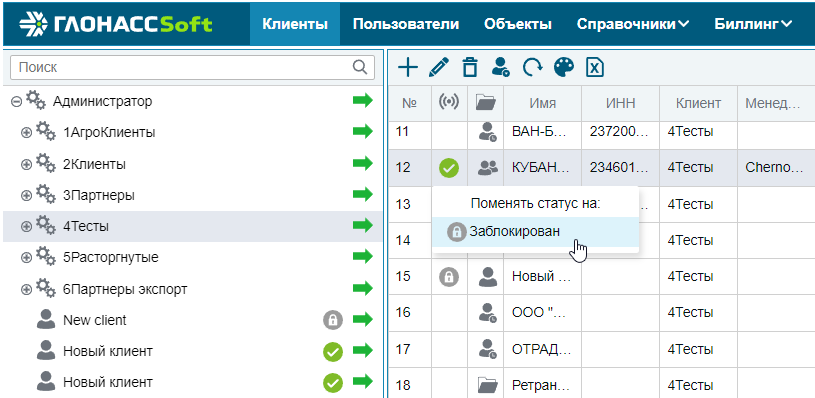
Task: Sort by the Клиент column header
Action: [x=699, y=103]
